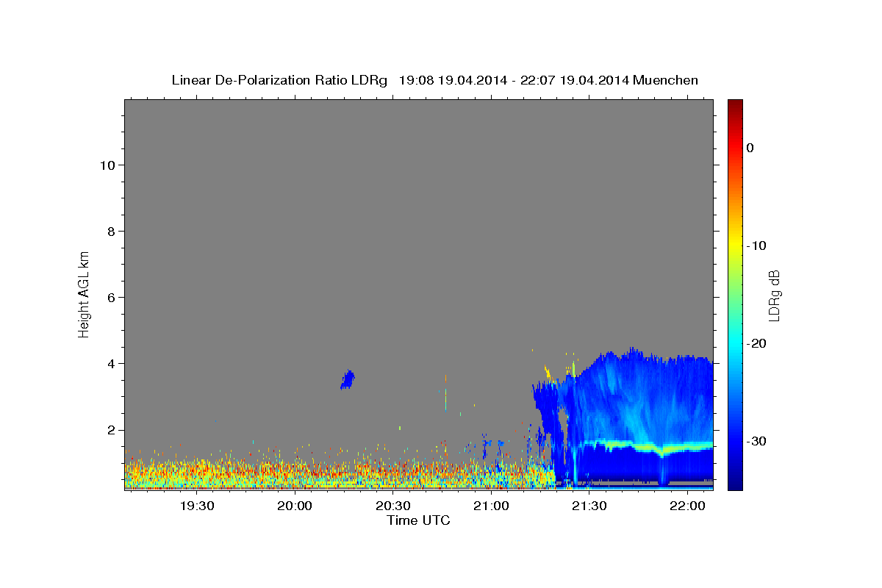Click the 21:00 time tick label
The image size is (882, 588).
click(491, 506)
